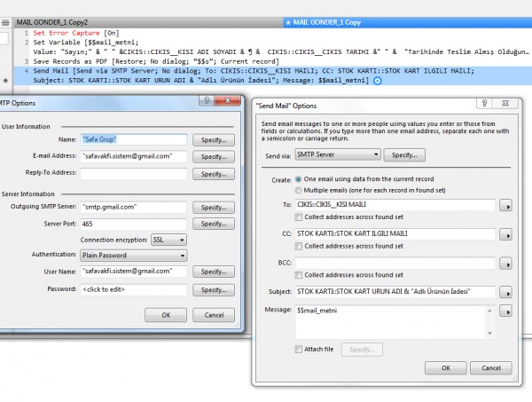Viewport: 532px width, 402px height.
Task: Click the help icon in SMTP Options dialog
Action: [x=204, y=102]
